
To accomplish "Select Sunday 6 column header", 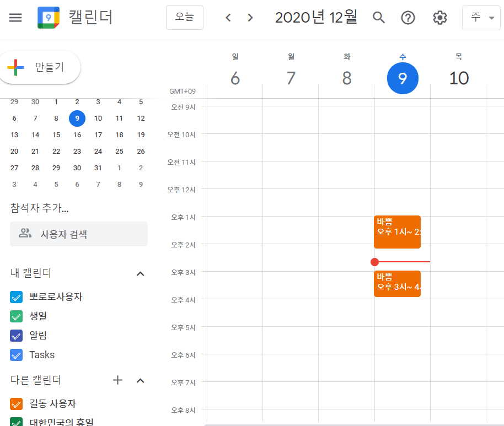I will tap(235, 78).
